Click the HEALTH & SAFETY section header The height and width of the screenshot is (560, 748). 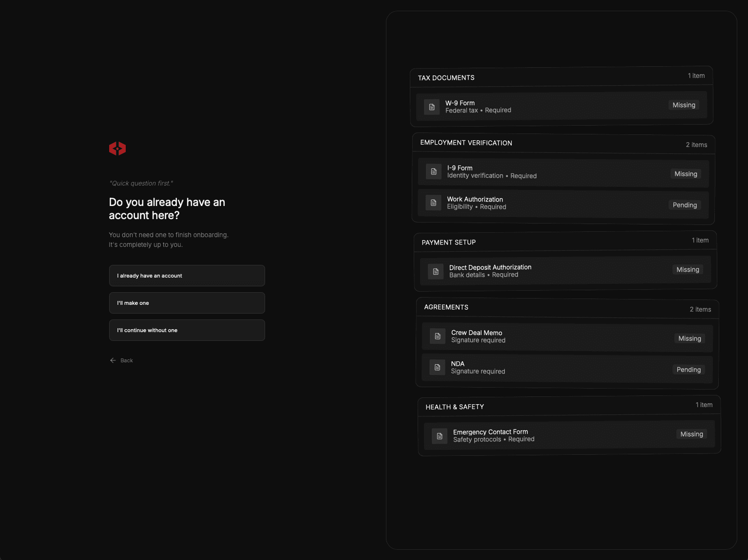click(569, 406)
